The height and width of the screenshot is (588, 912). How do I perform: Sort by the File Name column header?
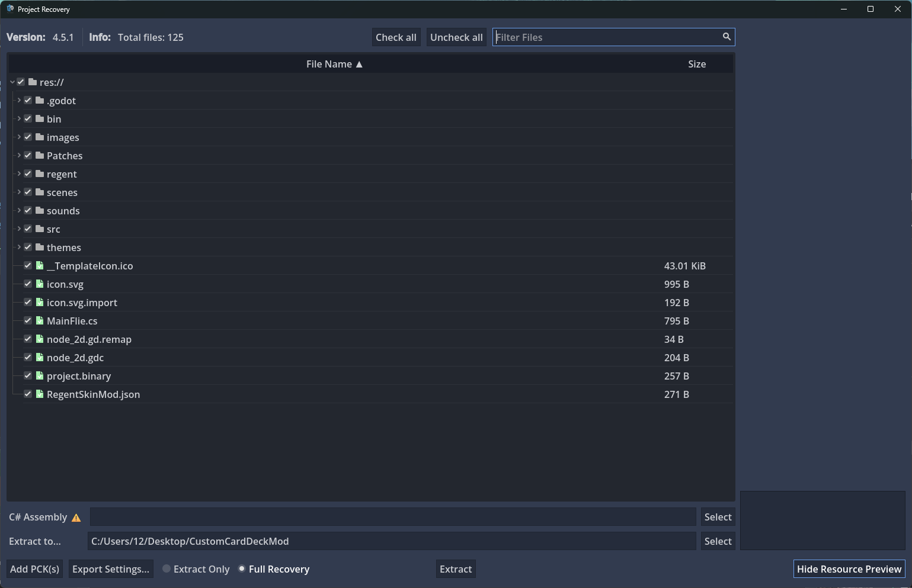tap(334, 64)
